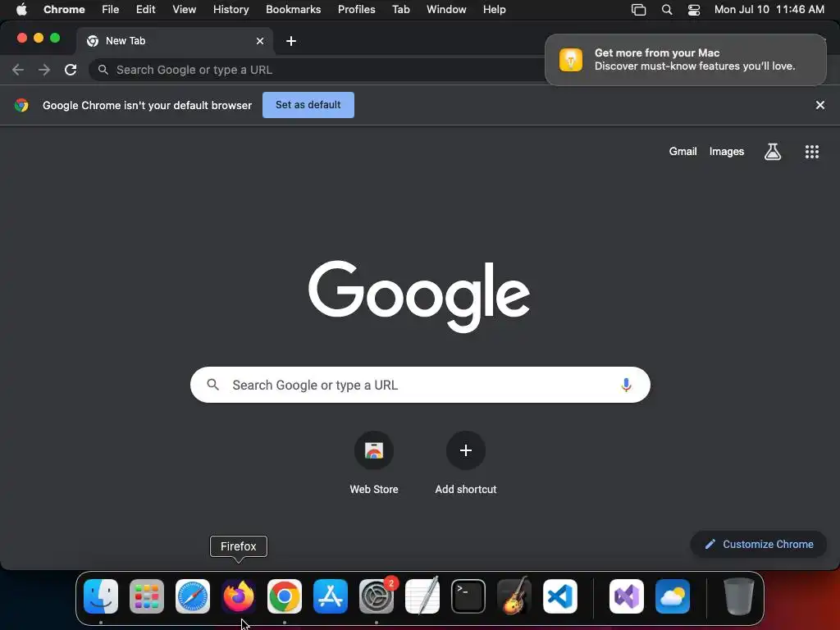The width and height of the screenshot is (840, 630).
Task: Go back using the back arrow
Action: [x=18, y=70]
